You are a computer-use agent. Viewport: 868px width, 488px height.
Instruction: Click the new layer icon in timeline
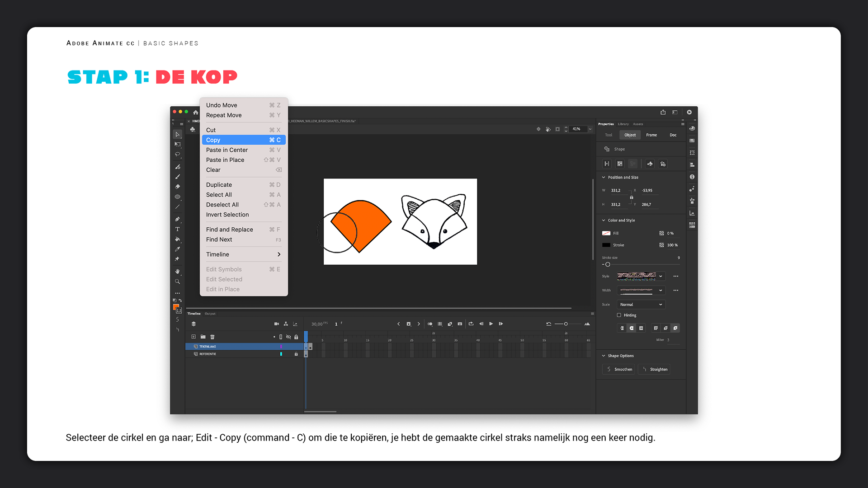(x=193, y=337)
